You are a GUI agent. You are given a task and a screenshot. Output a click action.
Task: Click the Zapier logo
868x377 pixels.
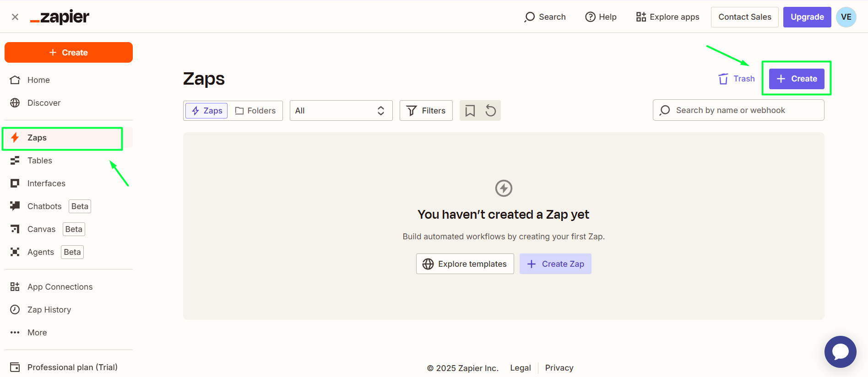(x=60, y=17)
